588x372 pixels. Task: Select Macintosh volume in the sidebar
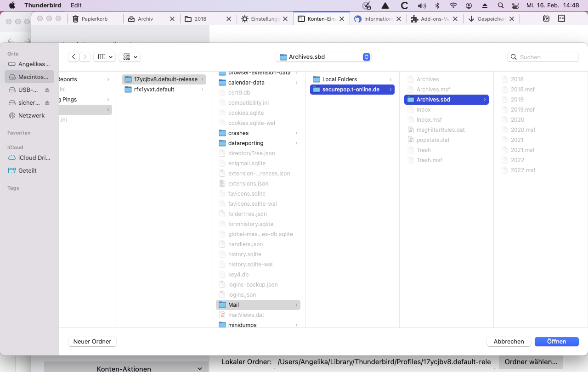(x=29, y=77)
